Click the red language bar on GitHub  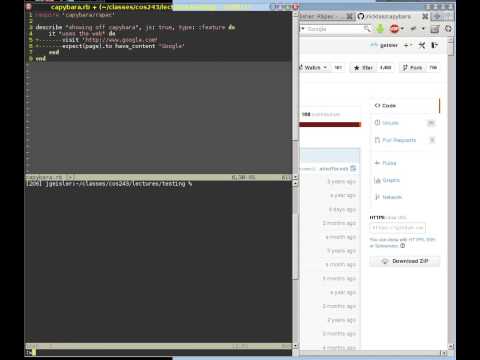pyautogui.click(x=330, y=125)
